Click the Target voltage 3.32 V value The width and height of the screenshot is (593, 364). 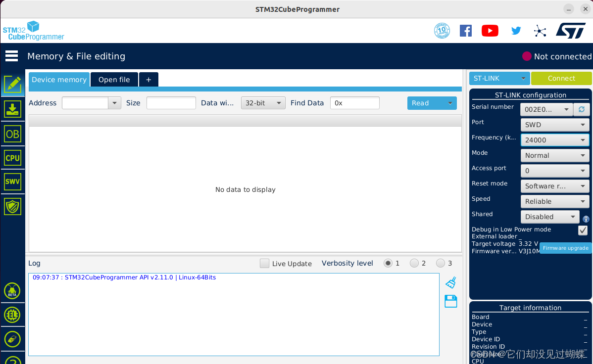[x=528, y=244]
